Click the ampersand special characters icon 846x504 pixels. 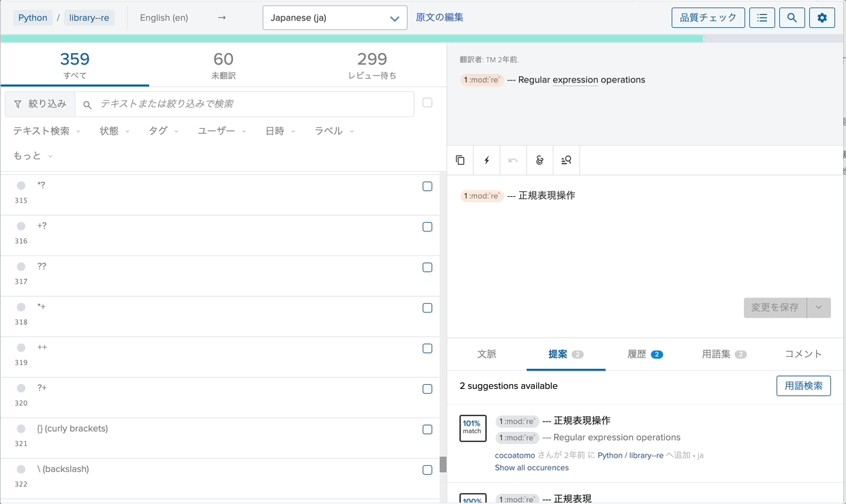pyautogui.click(x=539, y=160)
